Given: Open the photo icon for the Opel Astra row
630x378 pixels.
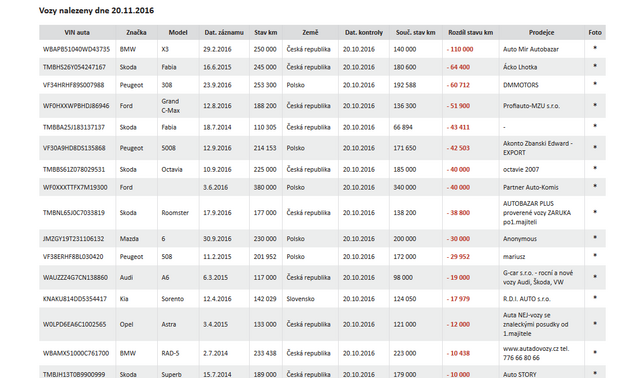Looking at the screenshot, I should pyautogui.click(x=595, y=323).
